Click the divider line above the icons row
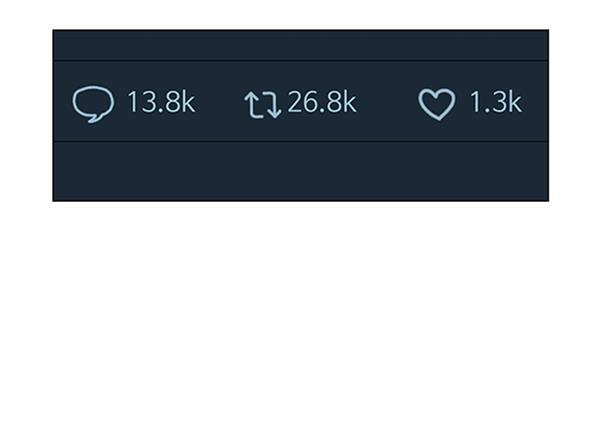600x438 pixels. [301, 61]
